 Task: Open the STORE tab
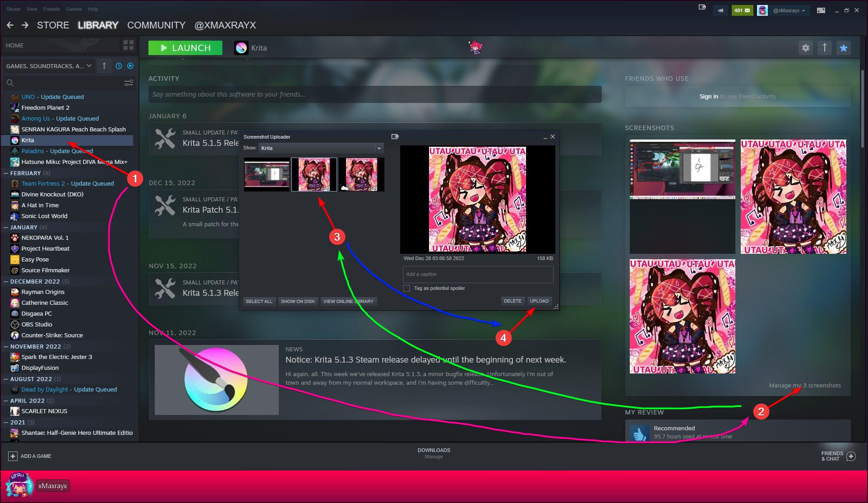[x=53, y=25]
